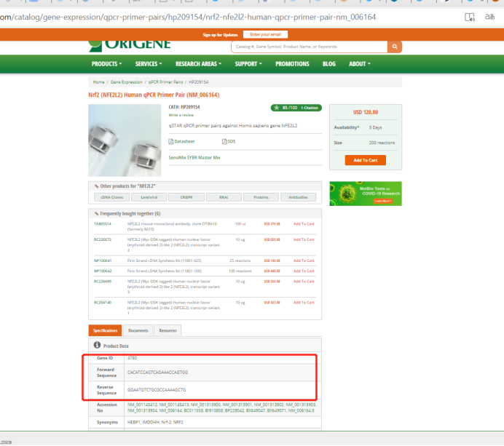Click the catalog search input field
Screen dimensions: 504x446
[x=310, y=47]
